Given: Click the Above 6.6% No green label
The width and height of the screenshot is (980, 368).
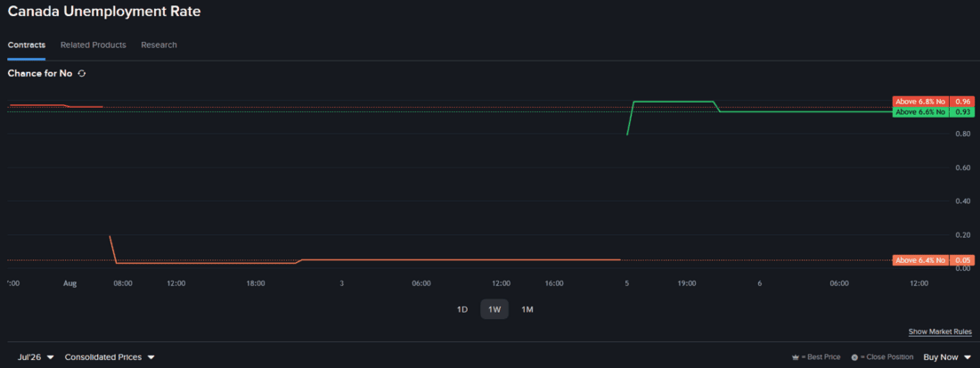Looking at the screenshot, I should pos(920,112).
